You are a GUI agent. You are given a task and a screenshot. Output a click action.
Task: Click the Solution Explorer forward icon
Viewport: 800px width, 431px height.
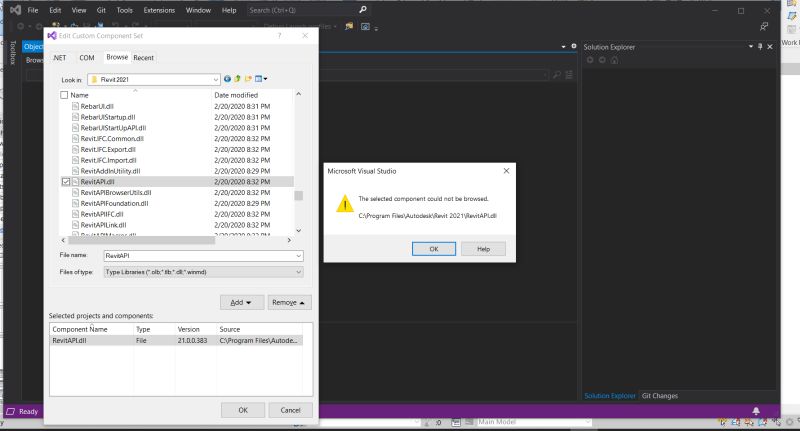[x=602, y=60]
